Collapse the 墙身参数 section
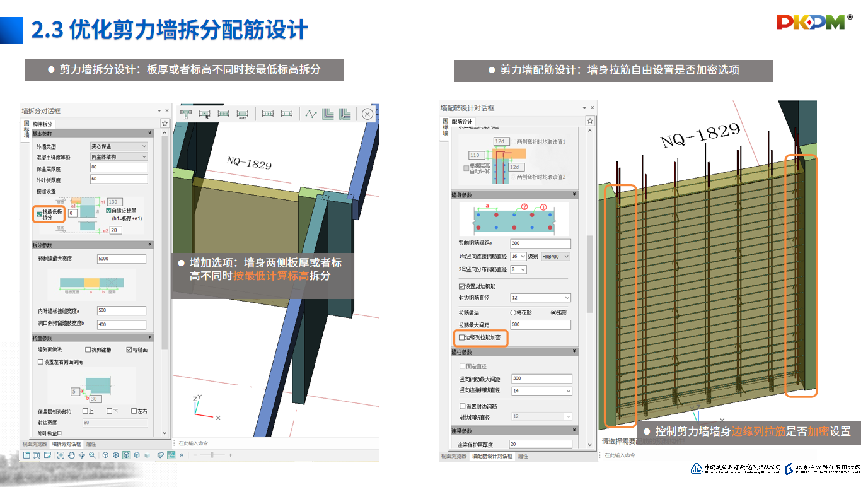 (574, 195)
